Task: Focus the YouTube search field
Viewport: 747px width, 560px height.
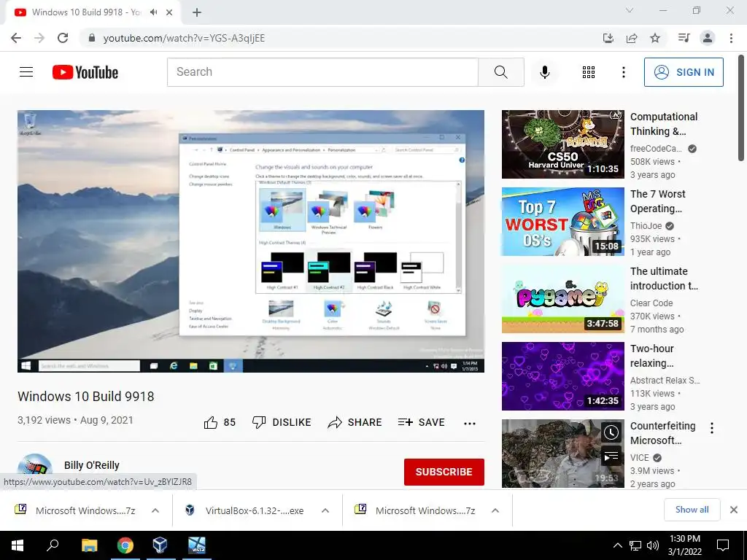Action: click(322, 72)
